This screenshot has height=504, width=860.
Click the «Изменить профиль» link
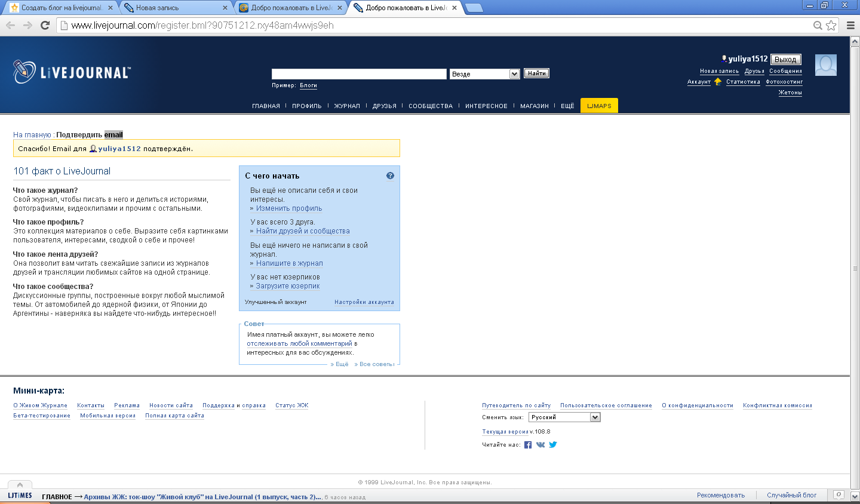pyautogui.click(x=289, y=208)
